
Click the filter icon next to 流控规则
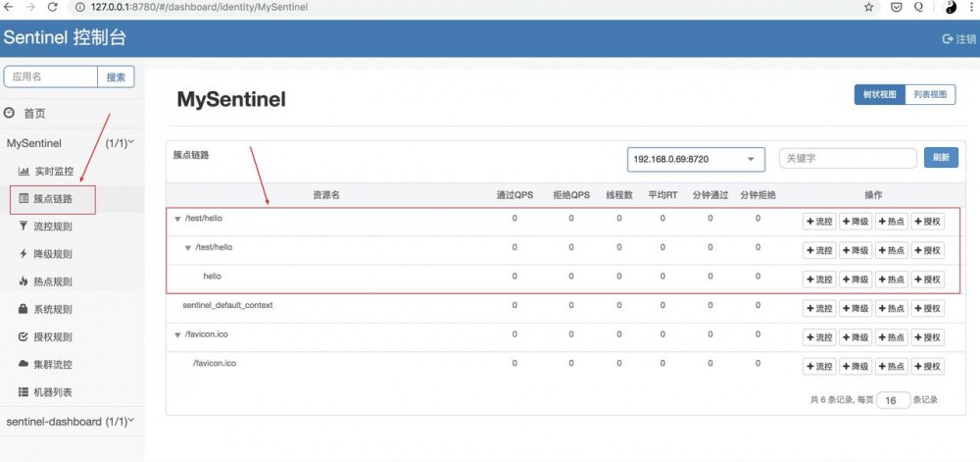point(24,227)
